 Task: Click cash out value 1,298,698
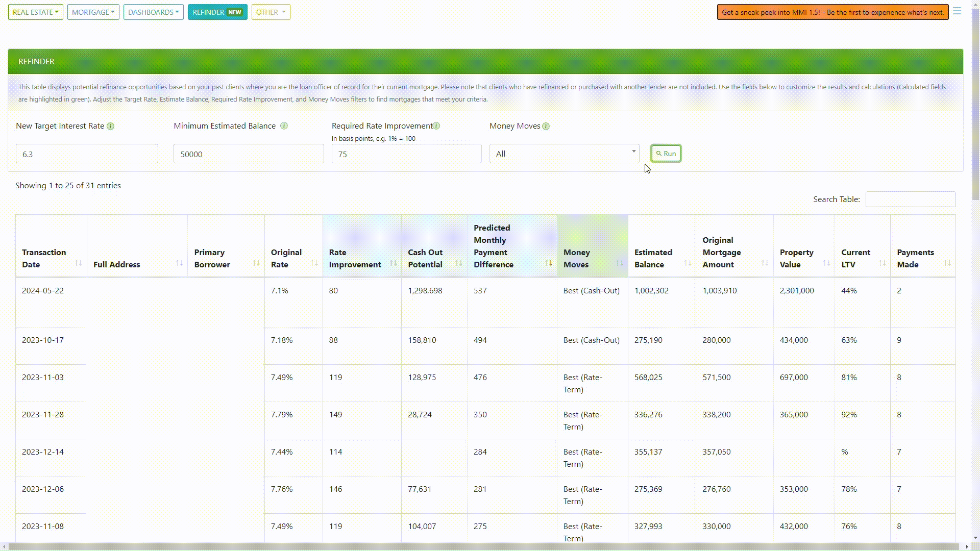[x=425, y=291]
